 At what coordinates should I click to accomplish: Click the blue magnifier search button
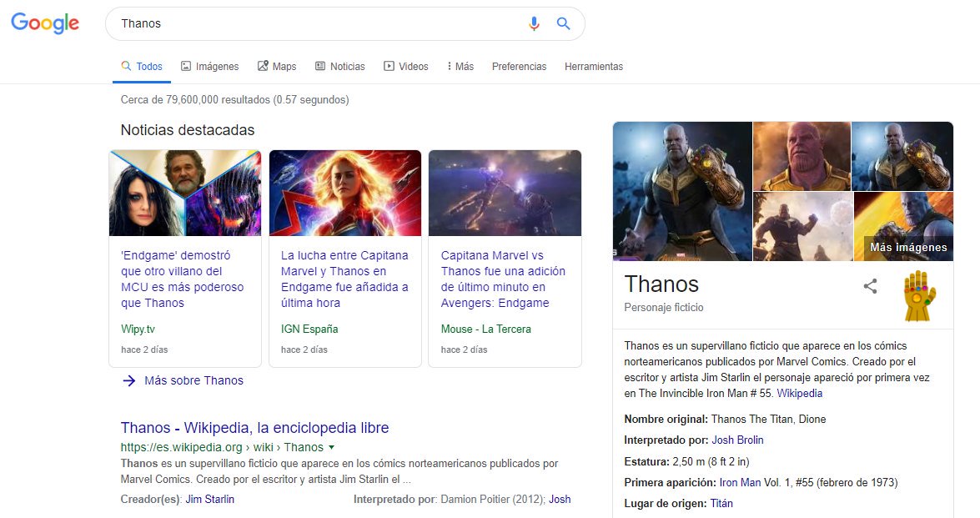[563, 23]
